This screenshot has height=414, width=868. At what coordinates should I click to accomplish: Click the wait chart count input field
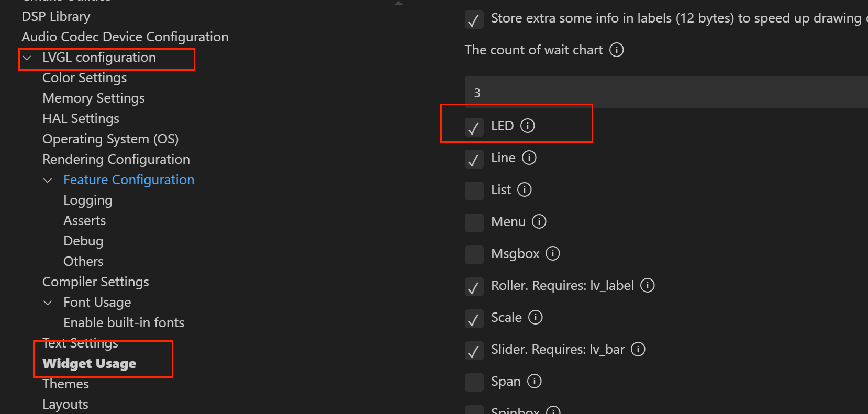coord(665,93)
